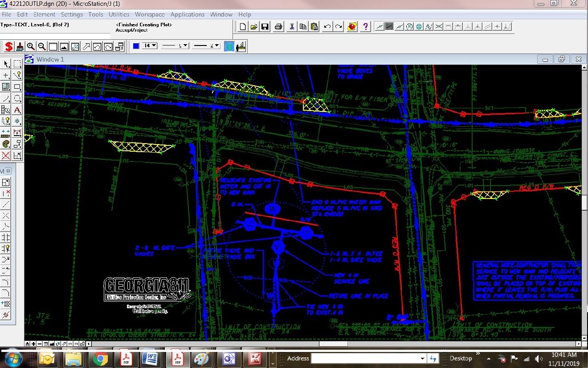Screen dimensions: 588x368
Task: Click the Save floppy disk icon
Action: point(265,27)
